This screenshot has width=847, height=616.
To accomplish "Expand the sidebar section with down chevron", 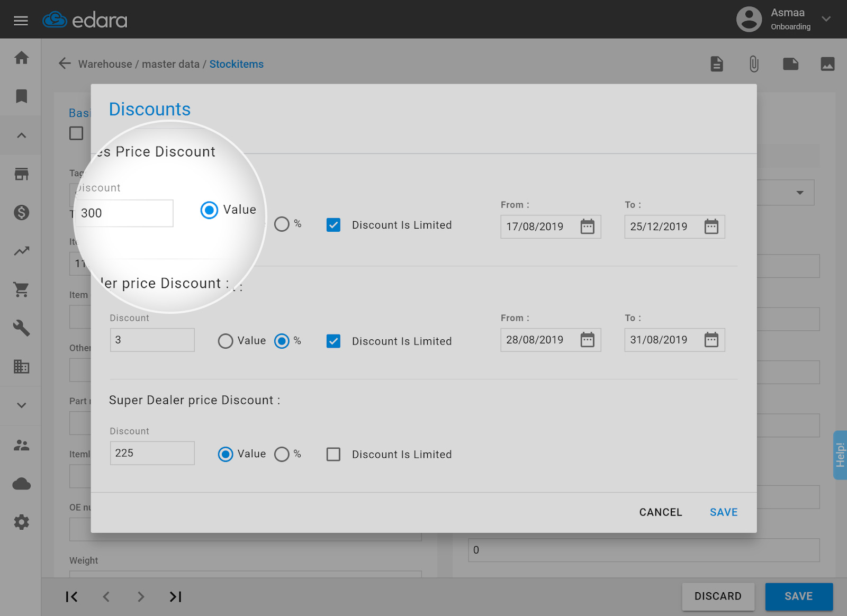I will coord(21,405).
